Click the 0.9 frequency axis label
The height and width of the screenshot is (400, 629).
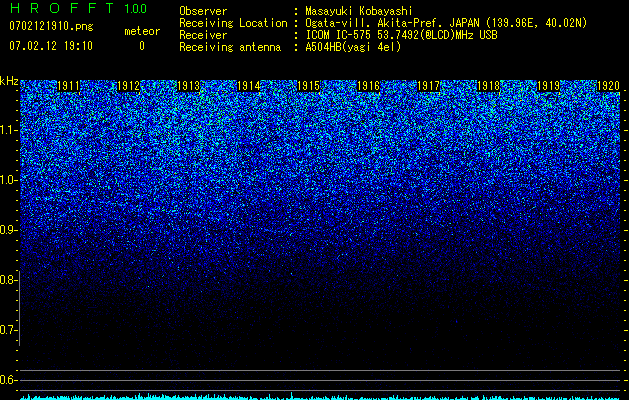(x=8, y=230)
